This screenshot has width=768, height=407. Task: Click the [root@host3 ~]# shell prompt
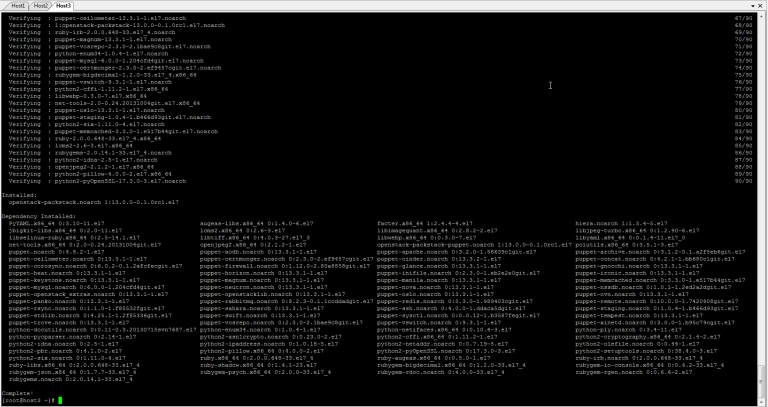click(x=28, y=401)
